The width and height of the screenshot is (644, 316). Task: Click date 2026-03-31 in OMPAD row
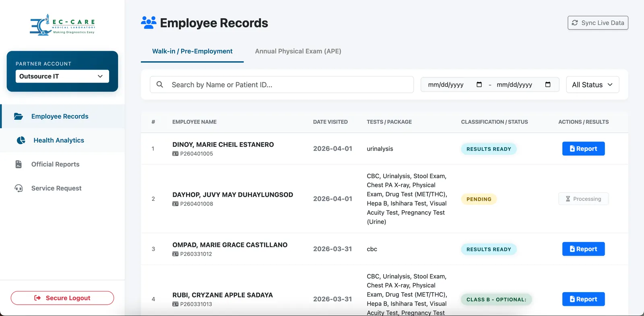tap(332, 249)
